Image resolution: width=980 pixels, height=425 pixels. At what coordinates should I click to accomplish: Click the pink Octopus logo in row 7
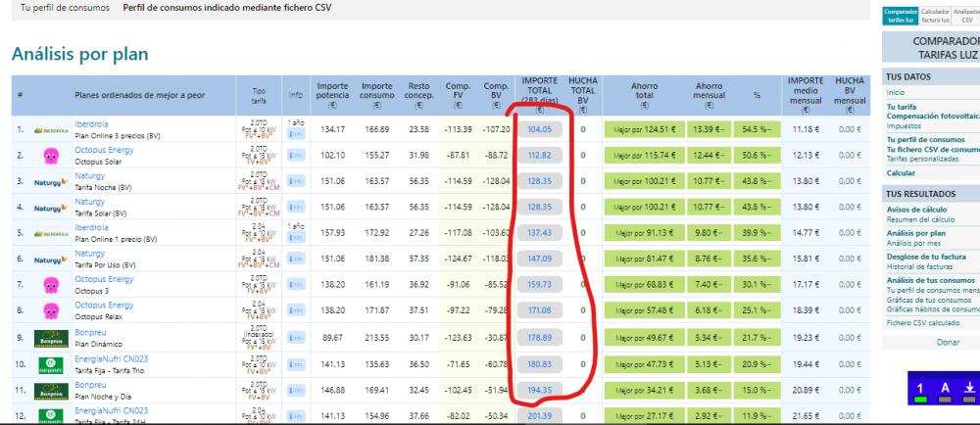(x=51, y=285)
